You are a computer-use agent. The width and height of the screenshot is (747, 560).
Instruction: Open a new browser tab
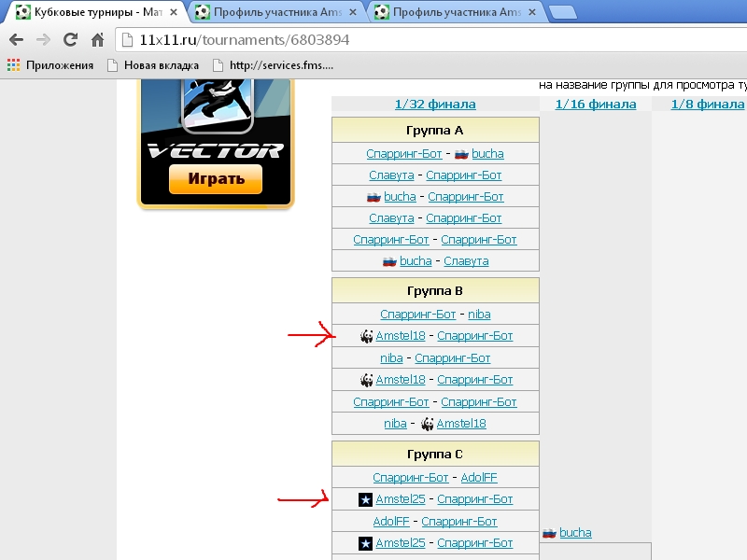point(561,12)
